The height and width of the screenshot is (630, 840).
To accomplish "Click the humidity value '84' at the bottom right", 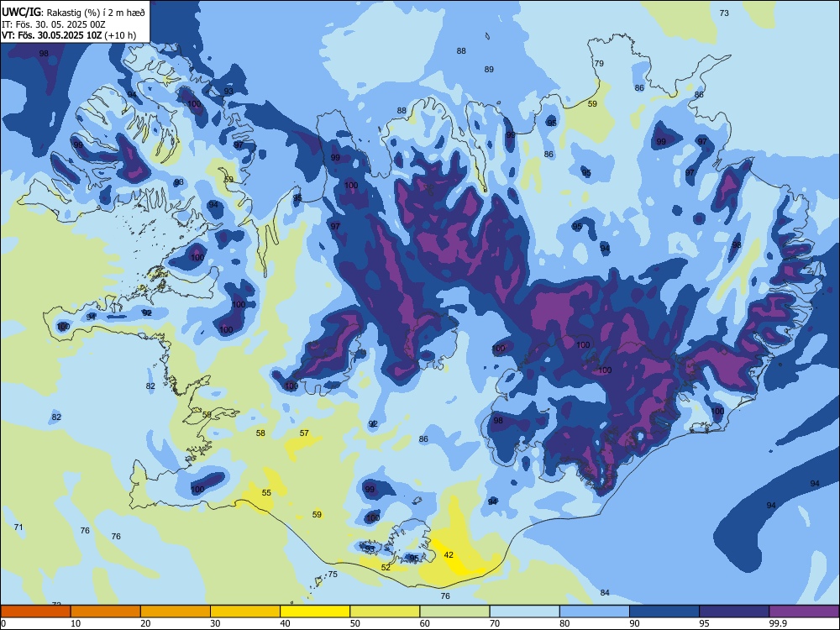I will point(605,592).
